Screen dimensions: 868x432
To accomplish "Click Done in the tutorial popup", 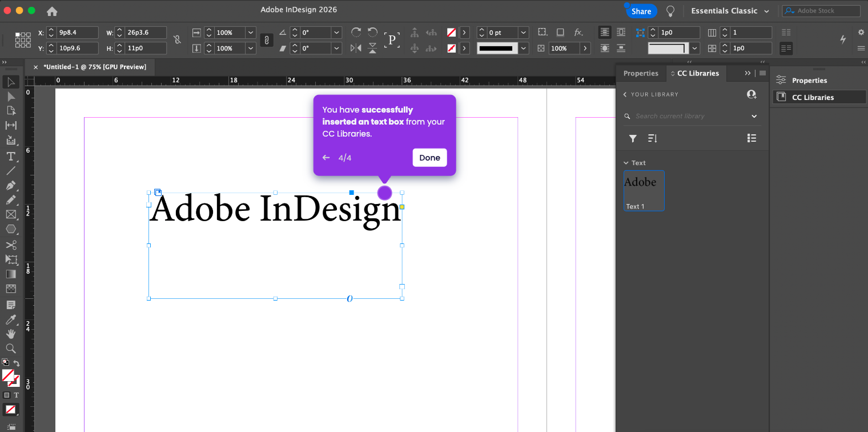I will click(429, 158).
